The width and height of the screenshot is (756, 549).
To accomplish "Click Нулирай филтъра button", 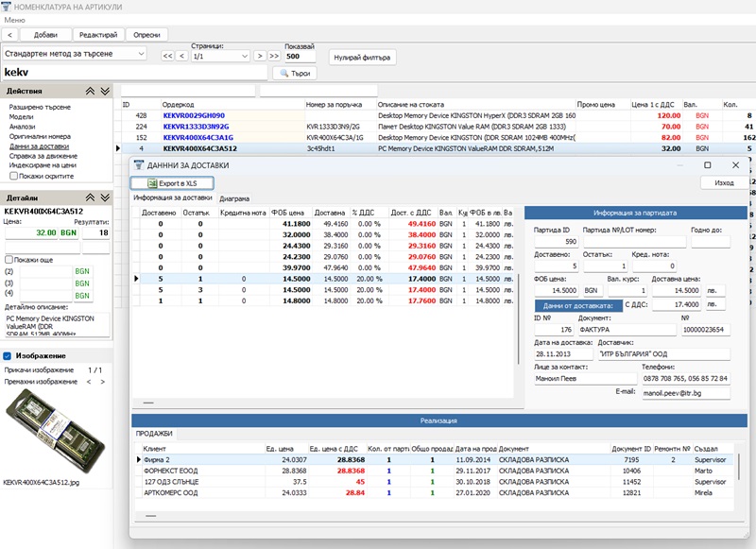I will click(362, 58).
